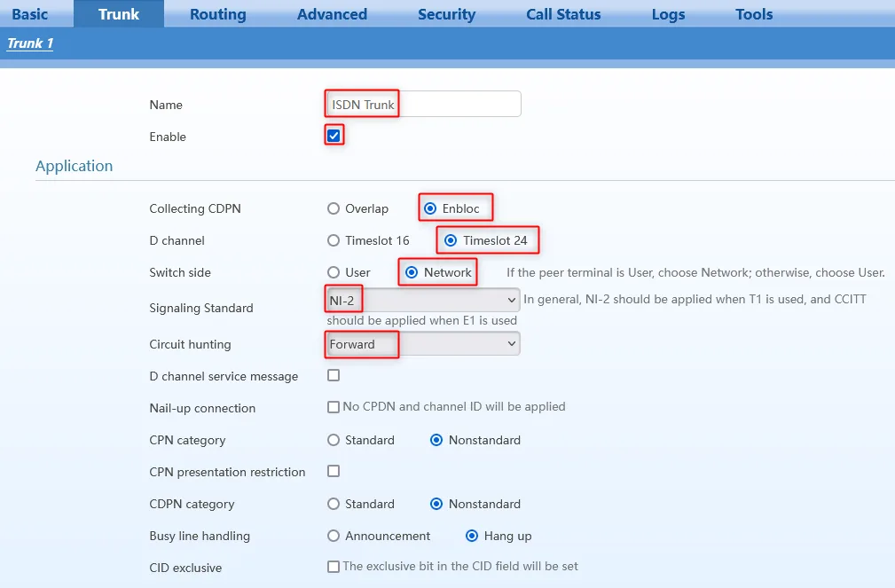Select Enbloc for Collecting CDPN
Image resolution: width=895 pixels, height=588 pixels.
pos(430,208)
